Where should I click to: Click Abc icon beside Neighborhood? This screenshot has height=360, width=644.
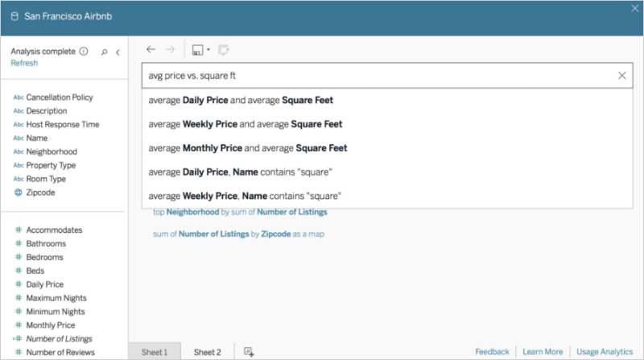[19, 151]
